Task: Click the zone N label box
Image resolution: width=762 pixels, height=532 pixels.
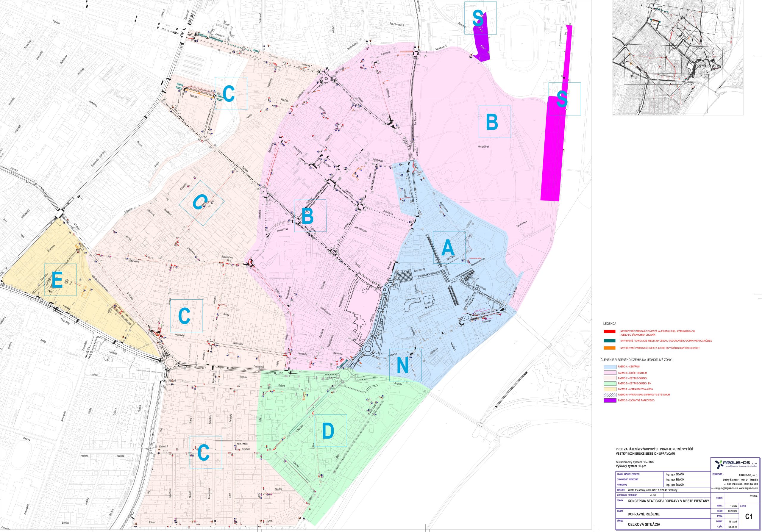Action: pos(405,365)
